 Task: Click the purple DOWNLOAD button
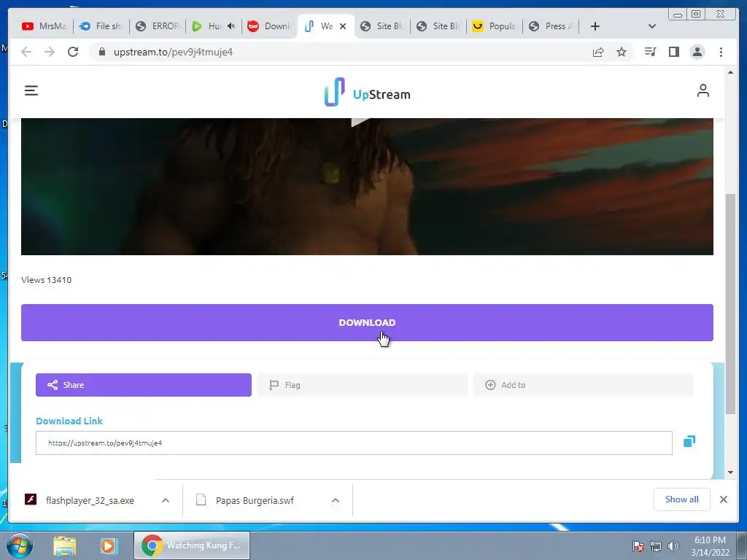(367, 322)
